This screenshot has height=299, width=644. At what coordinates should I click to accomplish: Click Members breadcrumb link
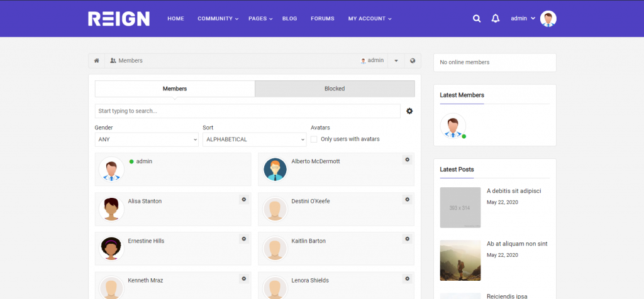click(126, 61)
